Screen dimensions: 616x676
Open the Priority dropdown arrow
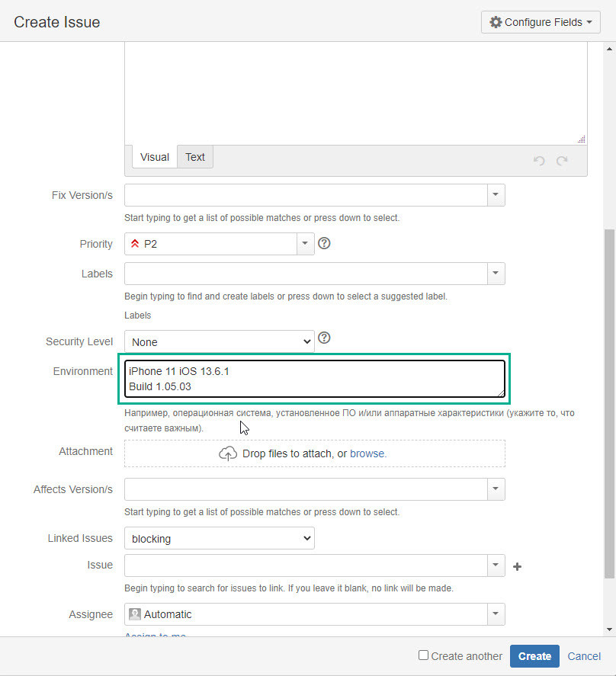(x=306, y=244)
